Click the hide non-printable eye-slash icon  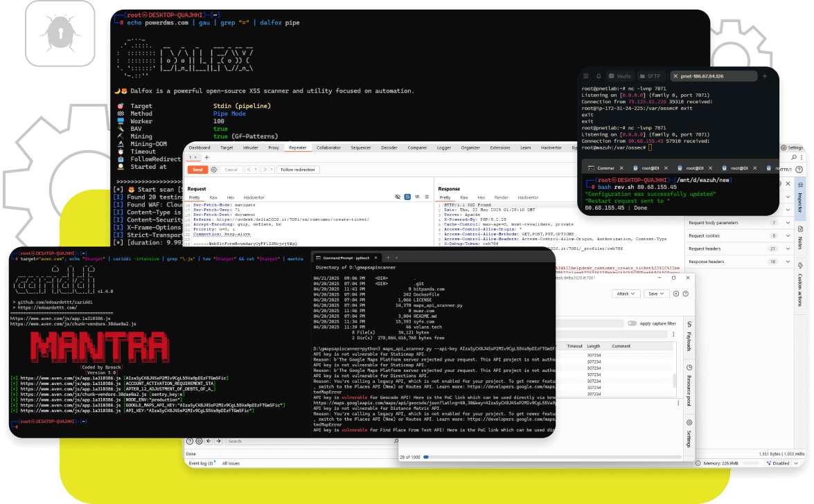pyautogui.click(x=398, y=197)
